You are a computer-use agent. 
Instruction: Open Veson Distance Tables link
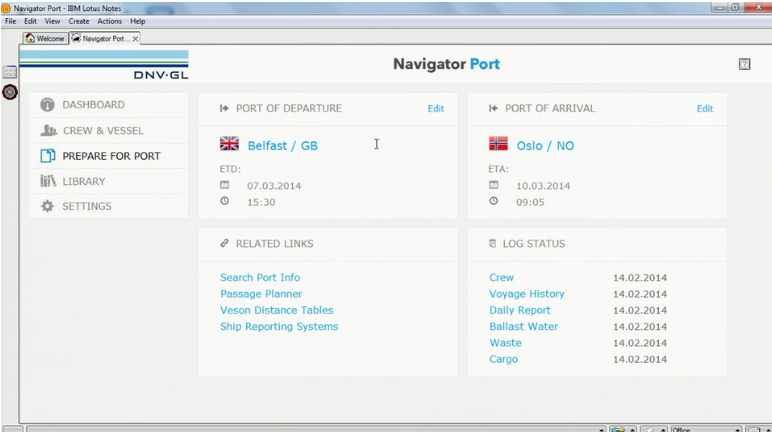(277, 310)
